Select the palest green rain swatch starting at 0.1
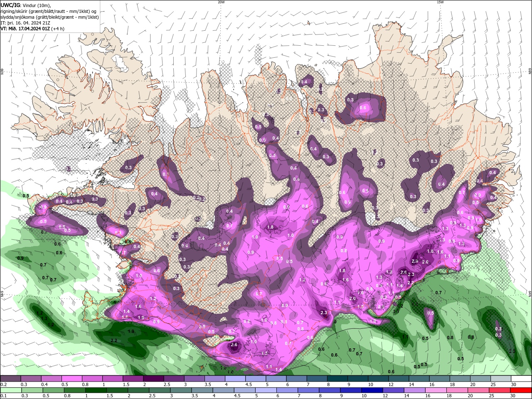This screenshot has height=399, width=532. tap(11, 390)
